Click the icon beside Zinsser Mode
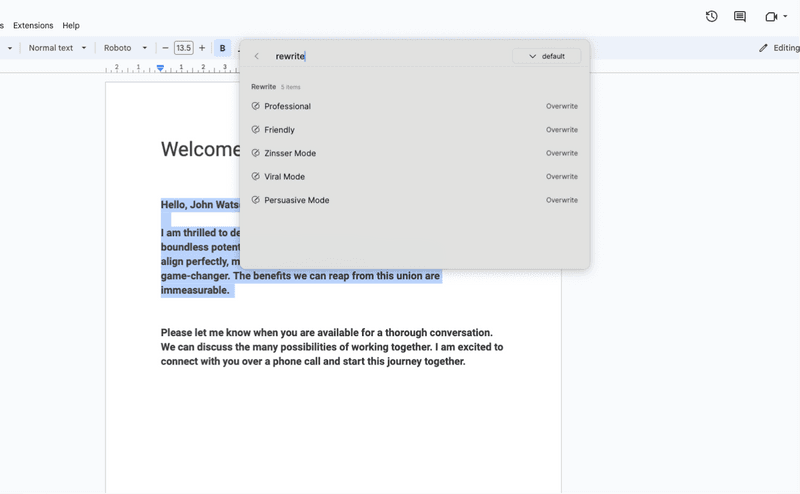 [x=256, y=153]
